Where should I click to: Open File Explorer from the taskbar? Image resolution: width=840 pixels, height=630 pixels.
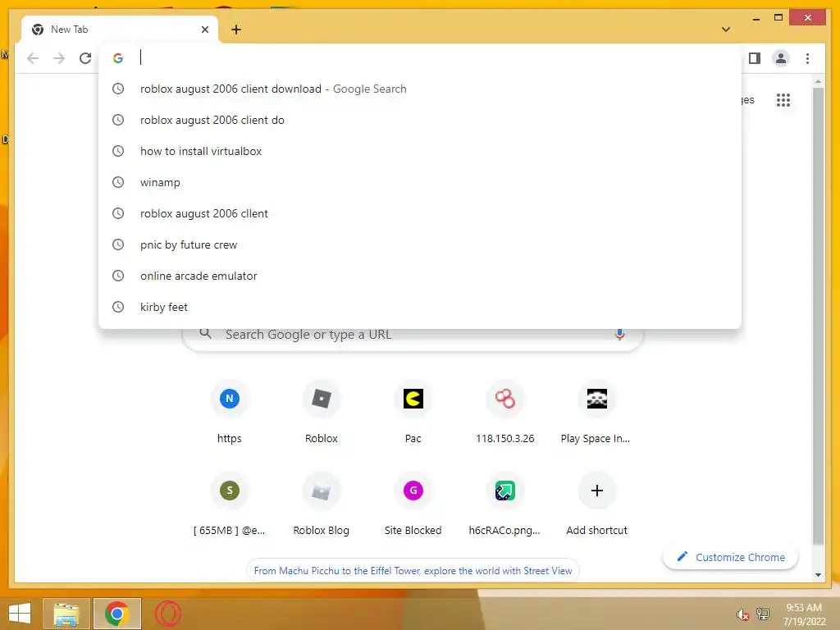tap(66, 614)
